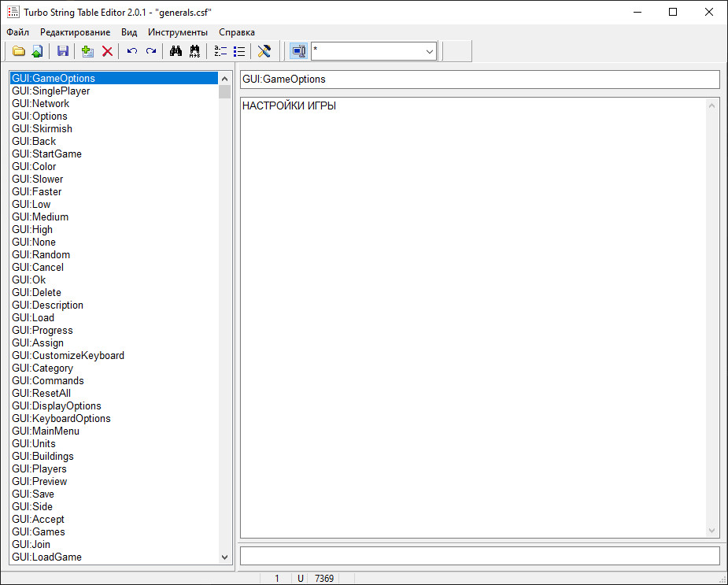Screen dimensions: 728x585
Task: Delete the entry with the red X icon
Action: (107, 51)
